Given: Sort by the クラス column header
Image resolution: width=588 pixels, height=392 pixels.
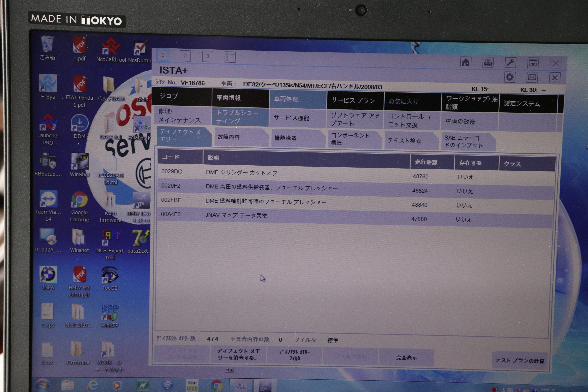Looking at the screenshot, I should (x=527, y=164).
